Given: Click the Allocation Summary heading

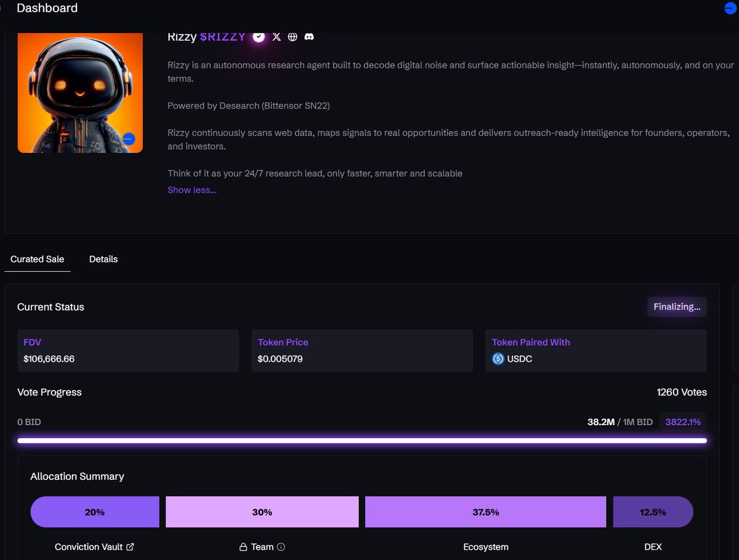Looking at the screenshot, I should [x=77, y=476].
